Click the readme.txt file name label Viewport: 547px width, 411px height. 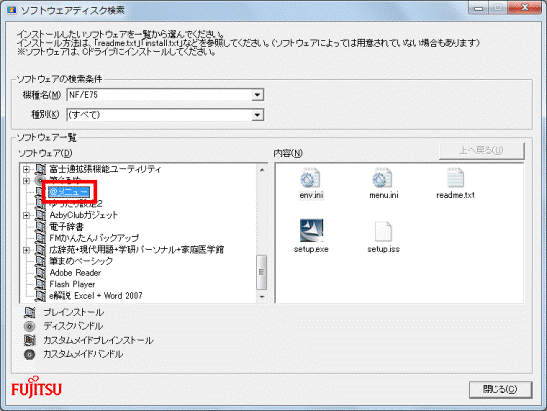[x=455, y=195]
